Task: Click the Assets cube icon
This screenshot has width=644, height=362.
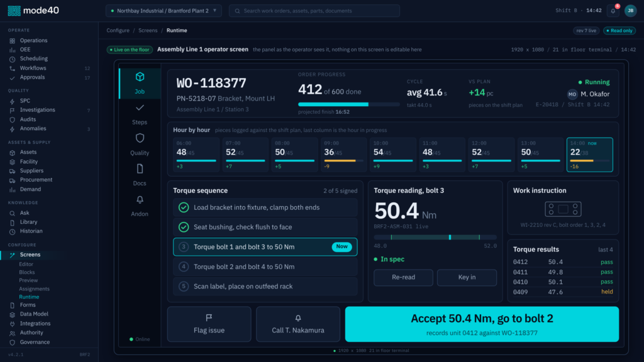Action: pos(13,152)
